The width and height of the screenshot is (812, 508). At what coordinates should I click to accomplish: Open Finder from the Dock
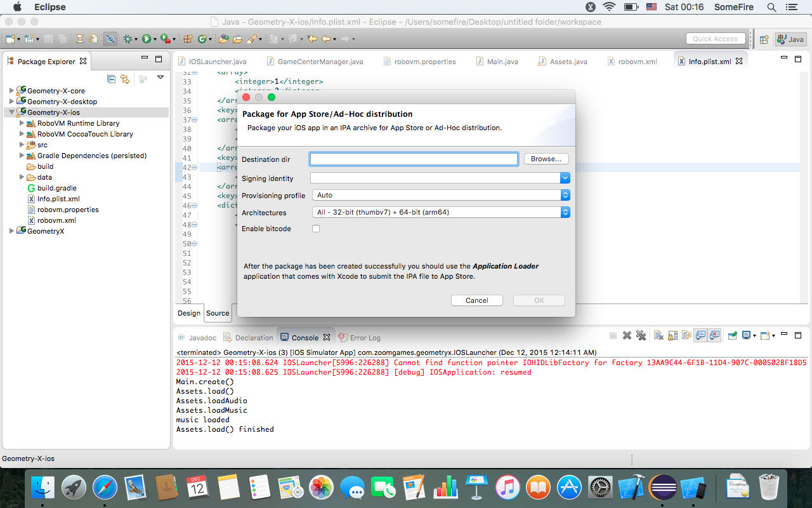(43, 487)
